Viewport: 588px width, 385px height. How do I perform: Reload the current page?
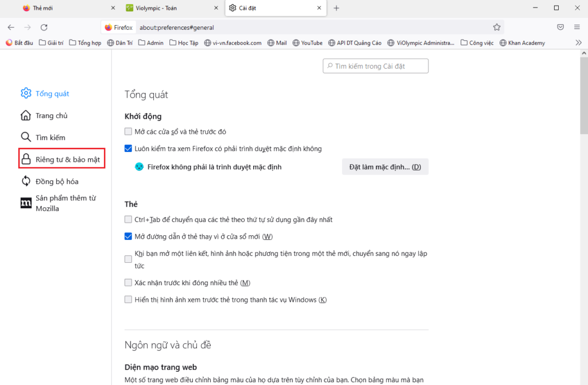point(44,28)
